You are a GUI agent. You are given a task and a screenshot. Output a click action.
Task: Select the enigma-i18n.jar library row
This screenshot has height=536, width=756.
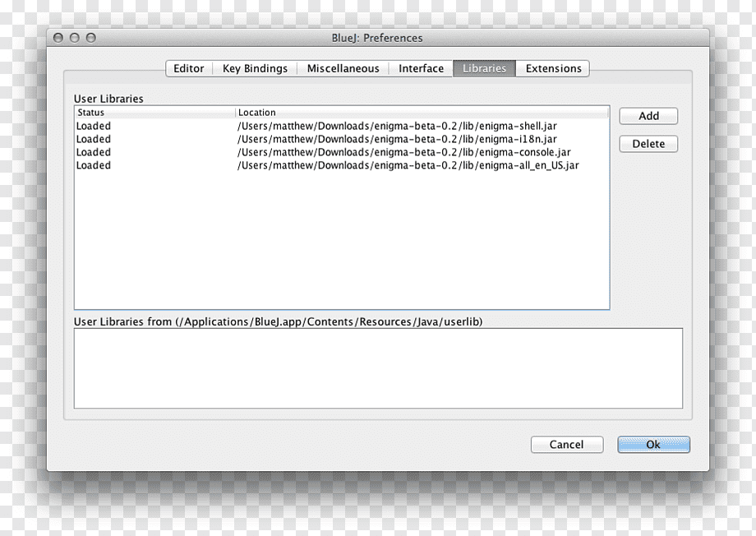341,139
